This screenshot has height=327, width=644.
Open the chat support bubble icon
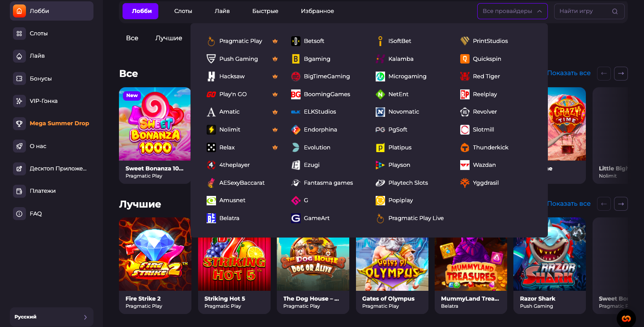tap(626, 319)
